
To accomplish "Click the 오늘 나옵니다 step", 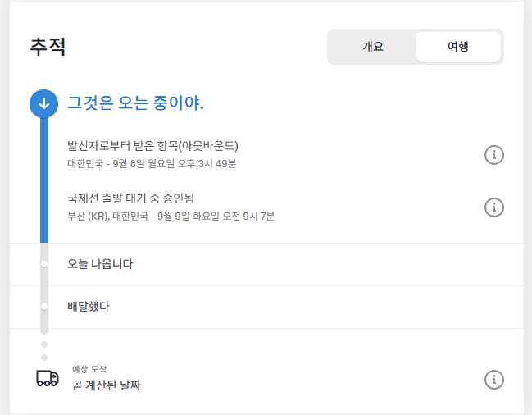I will pyautogui.click(x=100, y=264).
